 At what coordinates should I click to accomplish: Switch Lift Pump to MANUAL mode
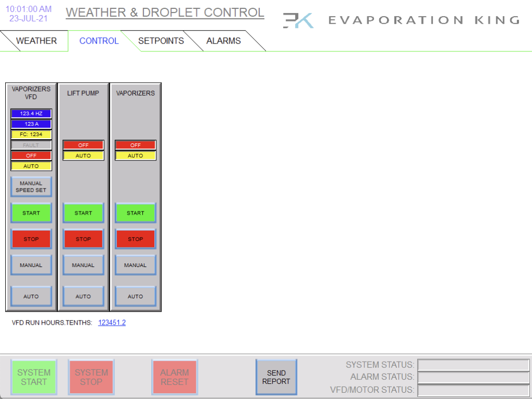coord(84,265)
